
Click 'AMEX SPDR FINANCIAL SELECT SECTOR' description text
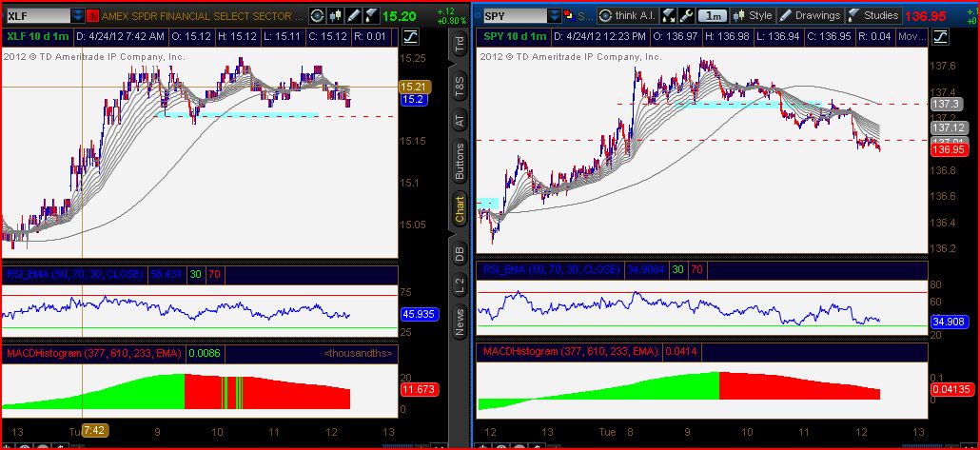(x=205, y=15)
